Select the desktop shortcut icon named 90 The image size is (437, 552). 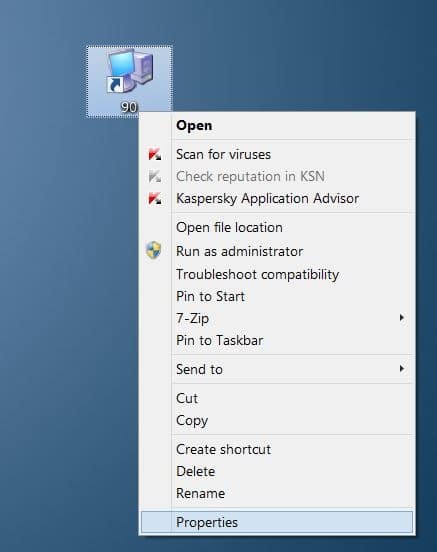coord(129,80)
